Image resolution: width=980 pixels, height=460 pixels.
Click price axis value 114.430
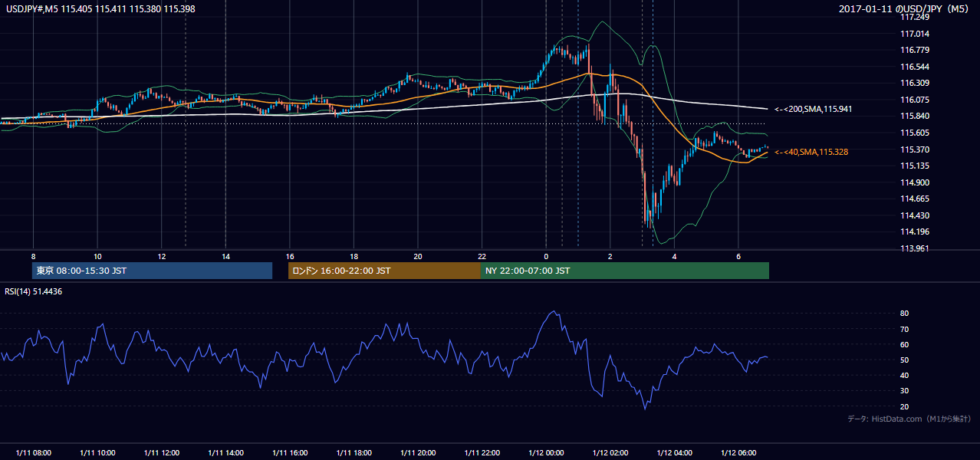[915, 215]
